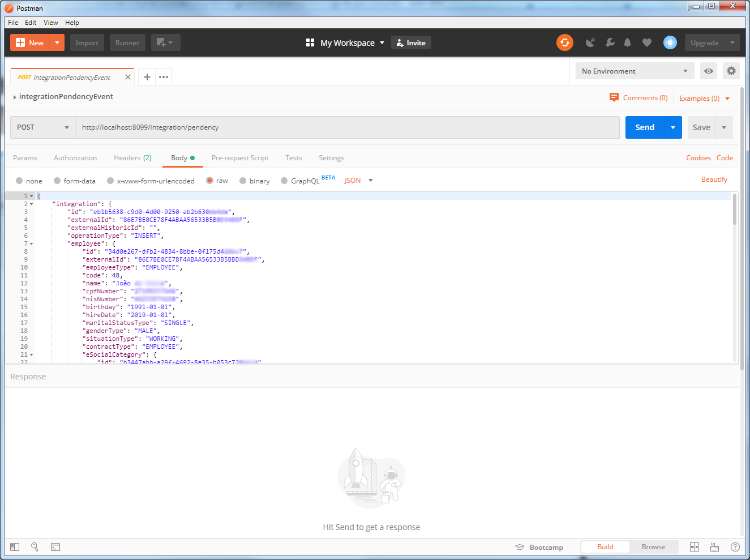Open the File menu
The width and height of the screenshot is (750, 560).
point(13,23)
